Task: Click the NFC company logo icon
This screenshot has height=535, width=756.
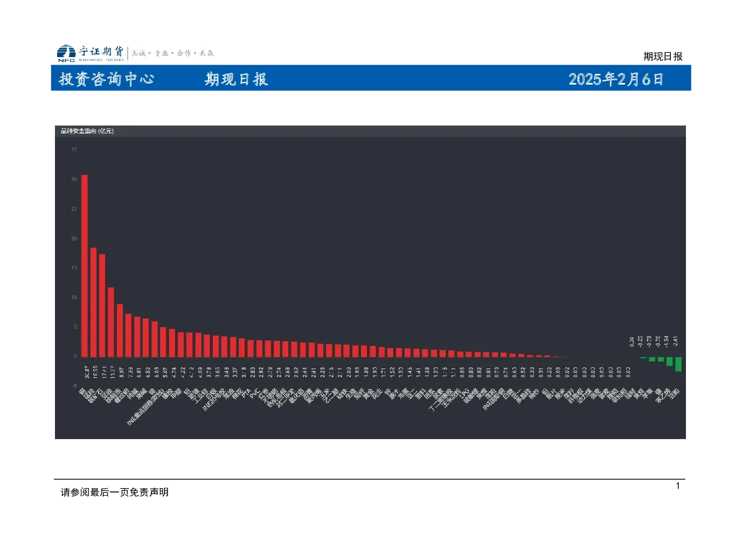Action: (x=66, y=53)
